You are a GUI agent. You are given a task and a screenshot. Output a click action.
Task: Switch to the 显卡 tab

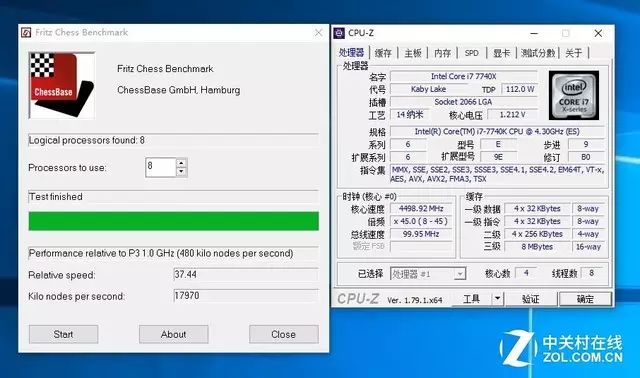tap(501, 53)
